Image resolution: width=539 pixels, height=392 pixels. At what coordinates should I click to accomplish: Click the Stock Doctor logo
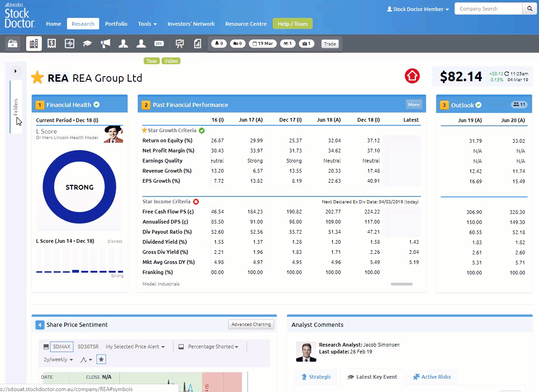click(19, 16)
